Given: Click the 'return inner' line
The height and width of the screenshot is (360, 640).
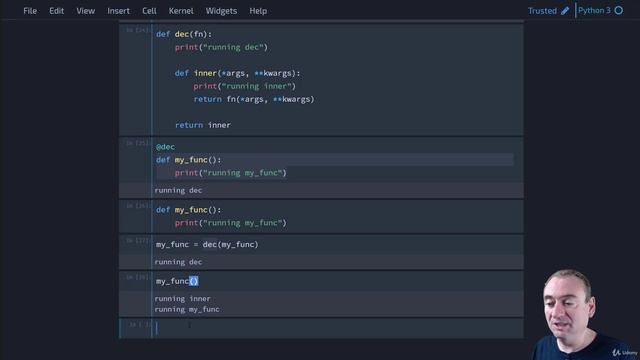Looking at the screenshot, I should pyautogui.click(x=202, y=125).
